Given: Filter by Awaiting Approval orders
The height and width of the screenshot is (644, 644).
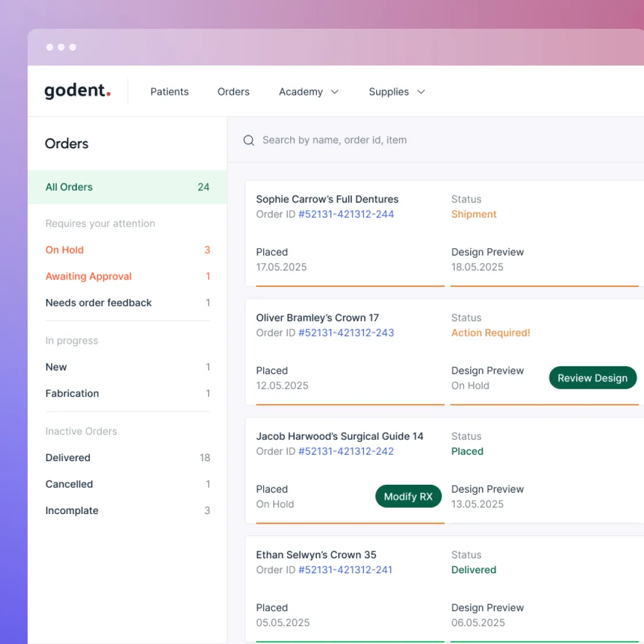Looking at the screenshot, I should (x=127, y=276).
